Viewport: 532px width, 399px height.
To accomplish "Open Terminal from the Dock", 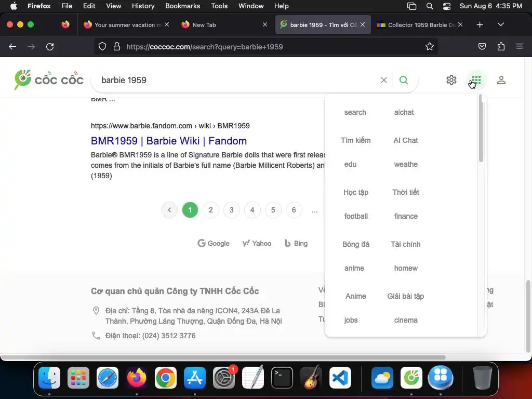I will [x=282, y=378].
